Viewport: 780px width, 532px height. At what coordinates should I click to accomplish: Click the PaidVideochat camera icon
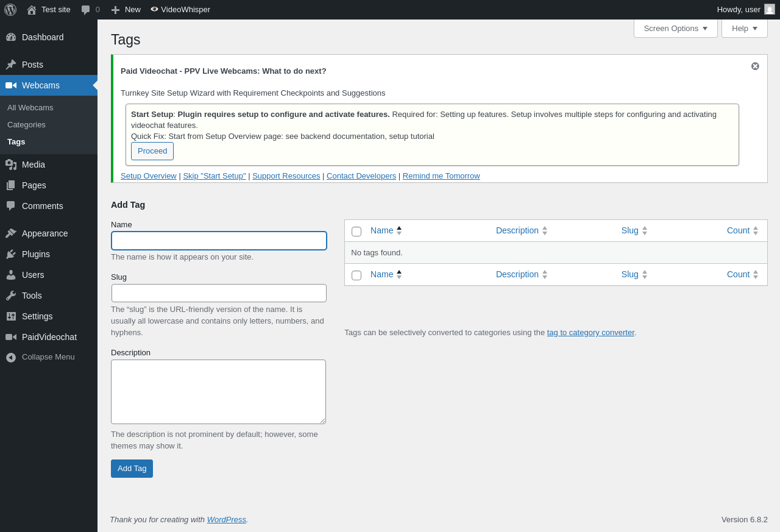(x=11, y=337)
